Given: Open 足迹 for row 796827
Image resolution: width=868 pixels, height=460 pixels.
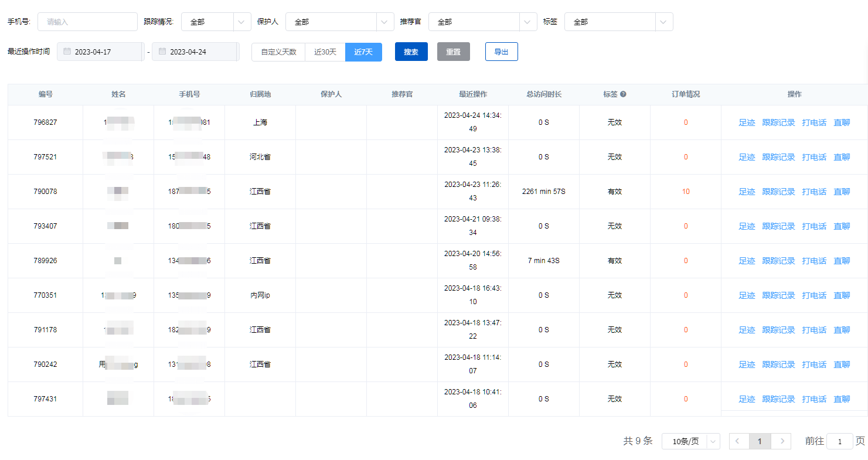Looking at the screenshot, I should [x=747, y=122].
